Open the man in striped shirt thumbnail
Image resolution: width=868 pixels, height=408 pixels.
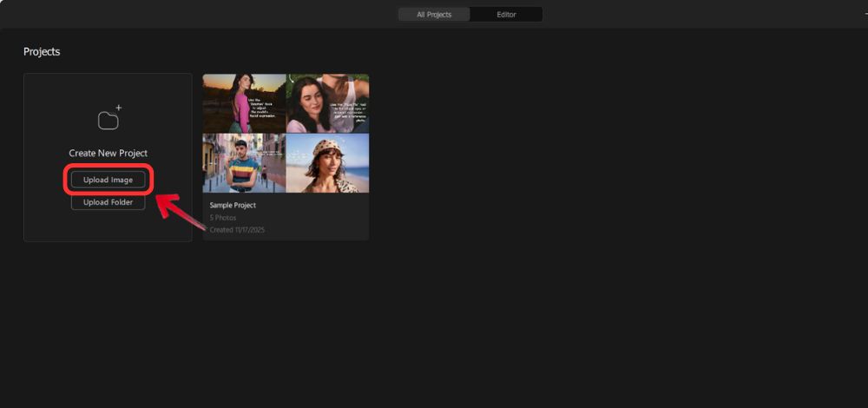click(244, 162)
